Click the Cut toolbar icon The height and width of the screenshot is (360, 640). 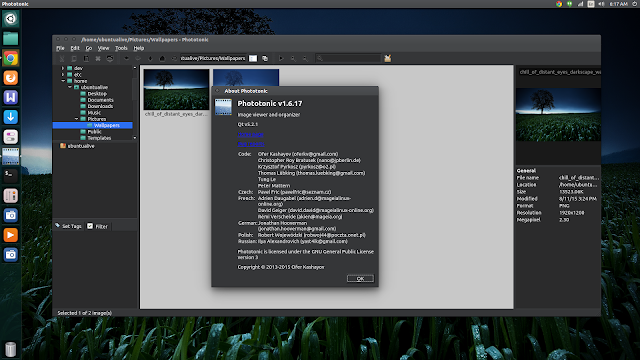point(62,58)
